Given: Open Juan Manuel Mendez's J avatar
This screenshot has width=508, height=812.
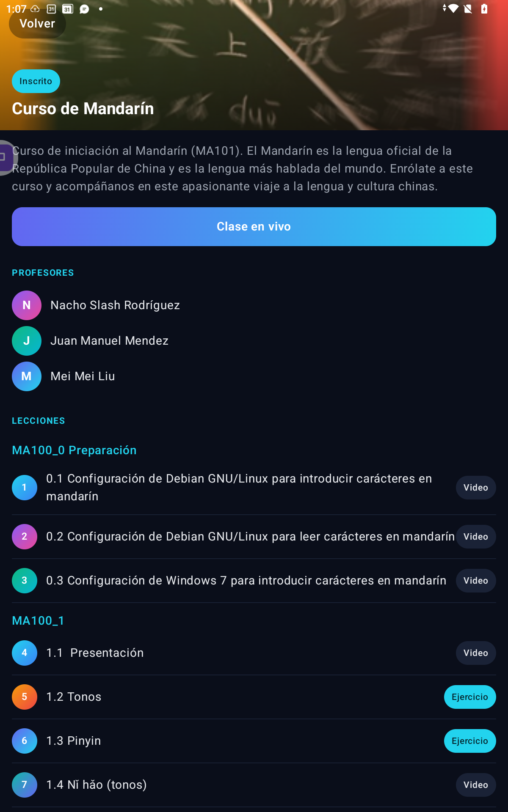Looking at the screenshot, I should [27, 341].
